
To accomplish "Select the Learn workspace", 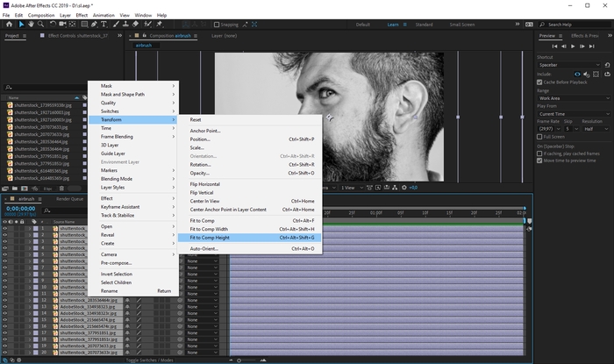I will pos(393,25).
